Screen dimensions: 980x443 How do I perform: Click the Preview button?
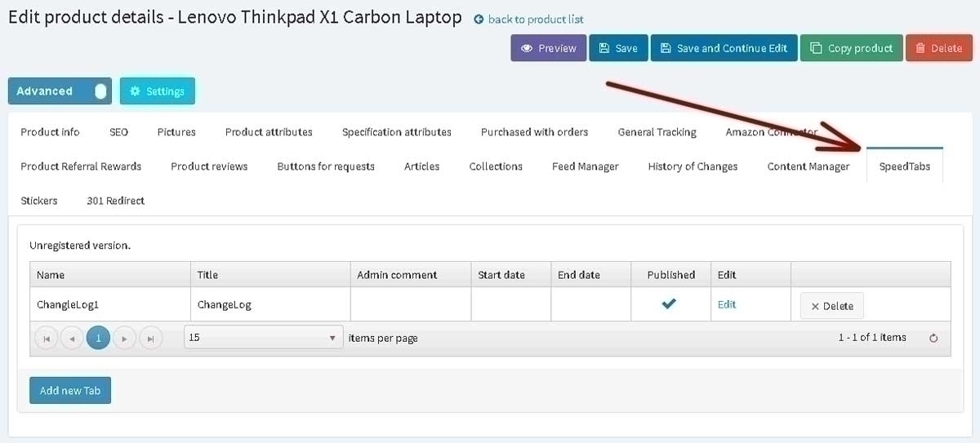pos(549,48)
